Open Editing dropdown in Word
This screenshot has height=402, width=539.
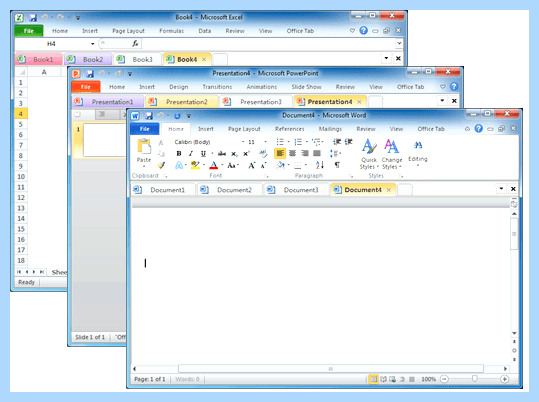point(418,153)
